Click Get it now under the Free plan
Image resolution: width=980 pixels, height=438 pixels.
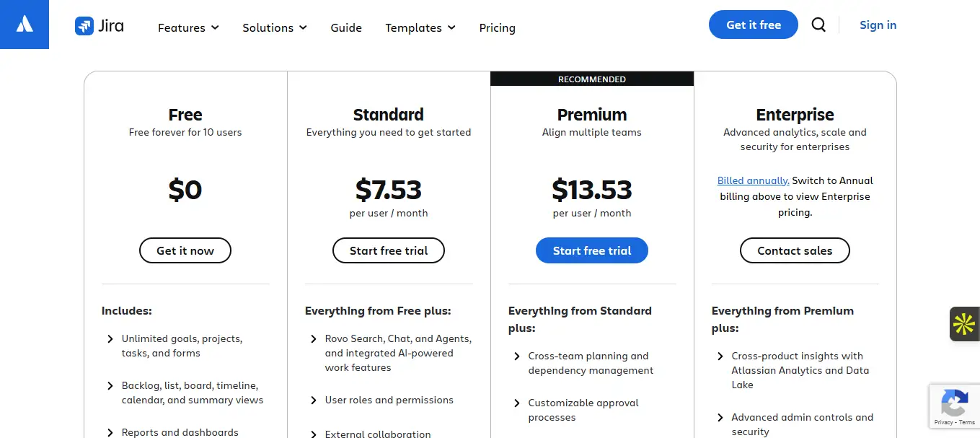pos(185,250)
